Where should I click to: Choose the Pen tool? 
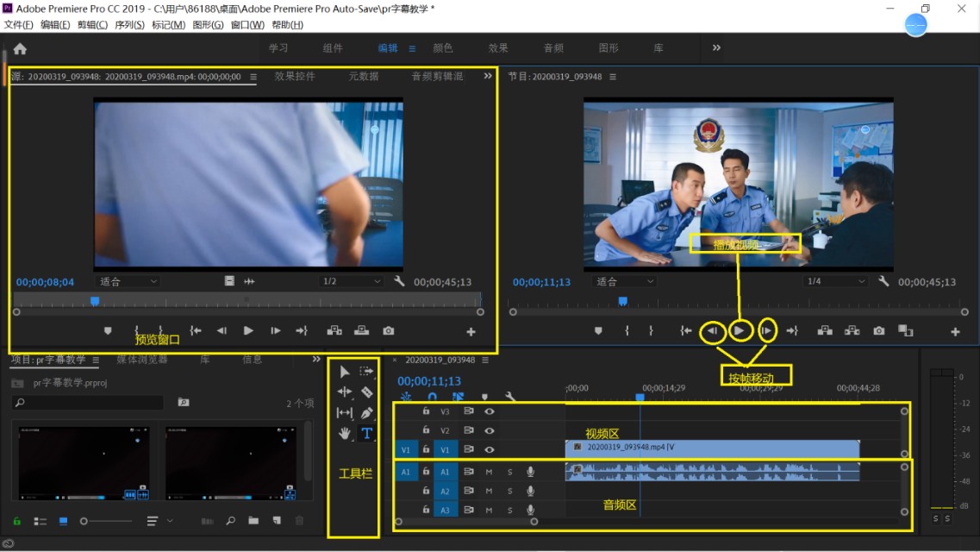pyautogui.click(x=366, y=413)
